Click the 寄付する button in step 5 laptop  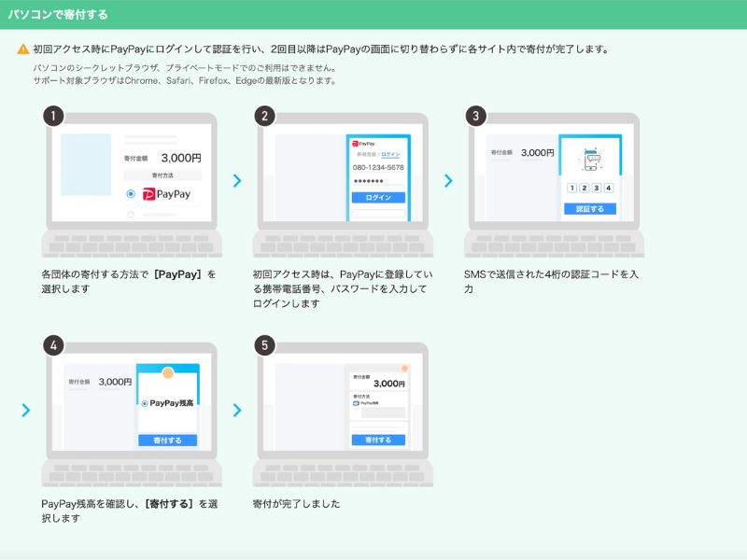(x=378, y=440)
